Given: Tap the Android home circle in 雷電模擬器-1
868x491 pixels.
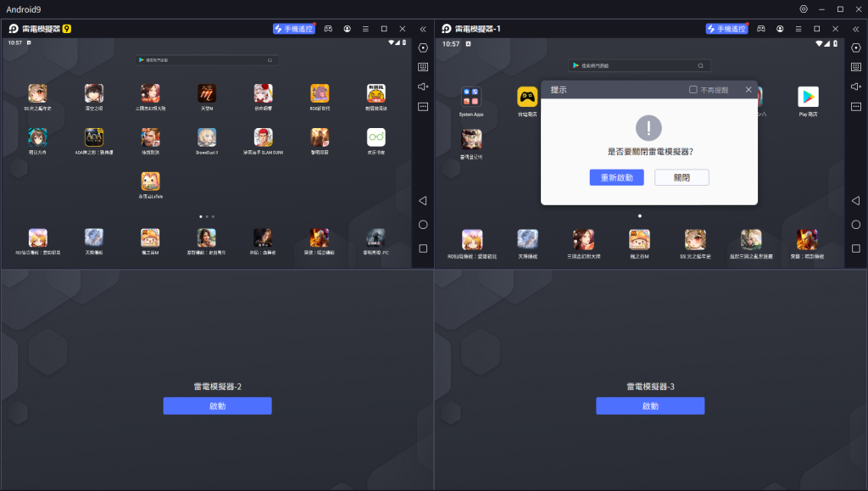Looking at the screenshot, I should point(855,225).
